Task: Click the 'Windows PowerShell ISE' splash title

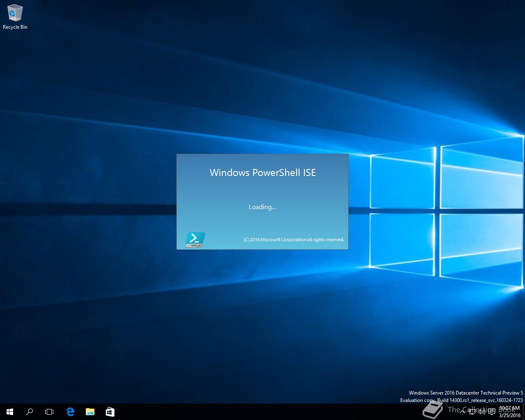Action: coord(262,173)
